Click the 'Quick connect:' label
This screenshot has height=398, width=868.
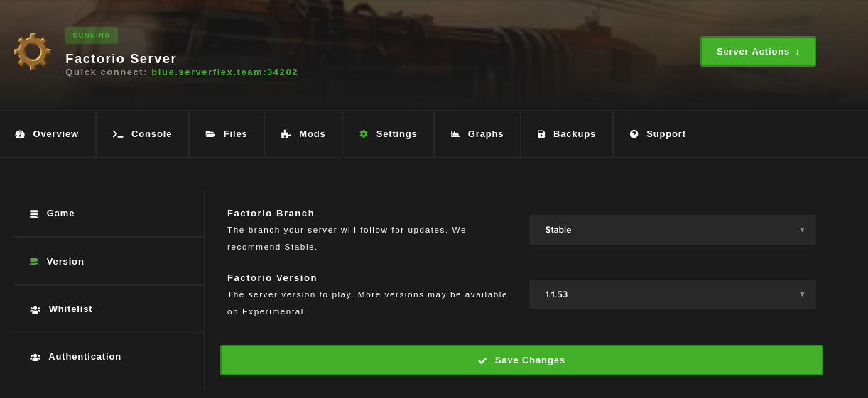107,72
